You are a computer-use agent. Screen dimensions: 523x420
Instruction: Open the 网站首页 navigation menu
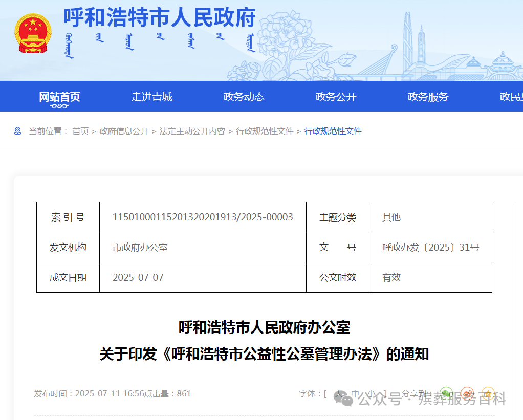[60, 96]
